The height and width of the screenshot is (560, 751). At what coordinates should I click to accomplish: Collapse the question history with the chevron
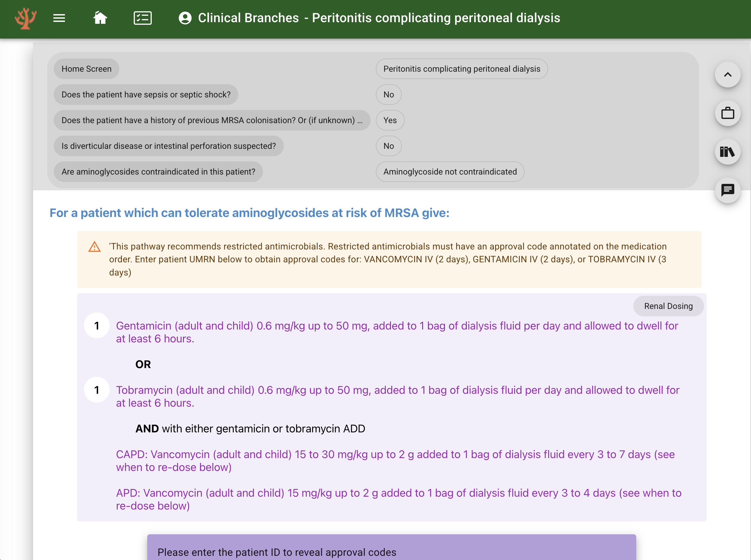pyautogui.click(x=727, y=75)
